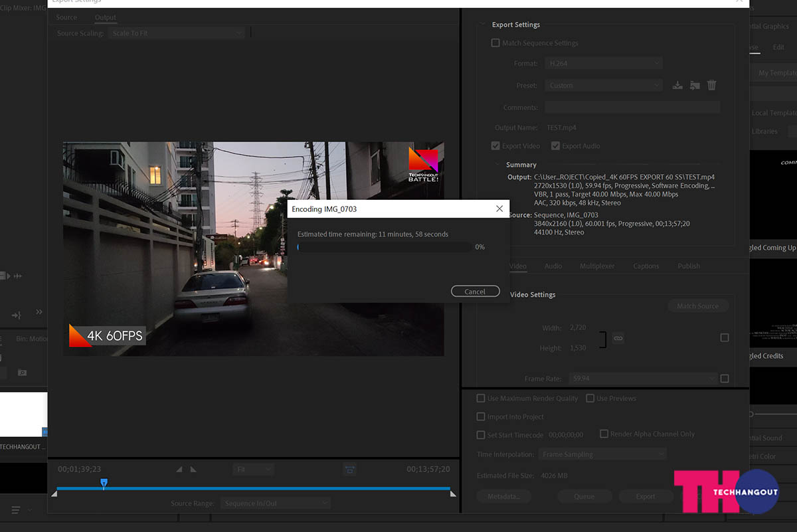The image size is (797, 532).
Task: Click the encoding progress bar
Action: (385, 247)
